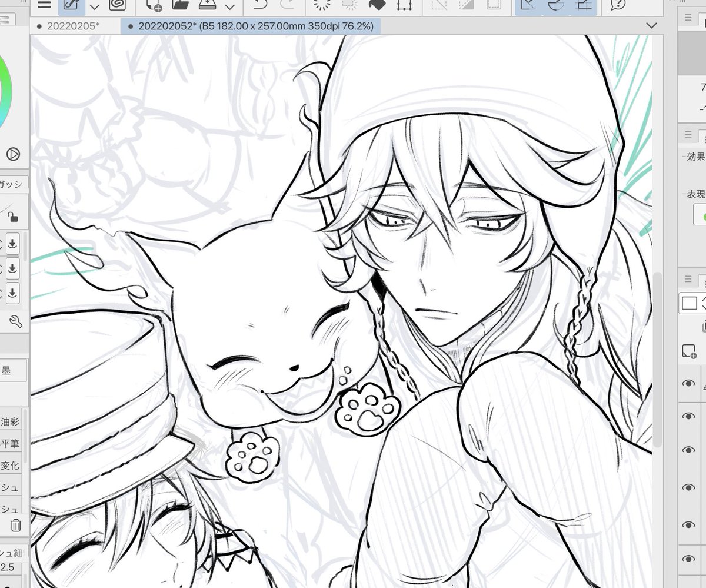Viewport: 706px width, 588px height.
Task: Expand the save options dropdown arrow
Action: click(x=230, y=7)
